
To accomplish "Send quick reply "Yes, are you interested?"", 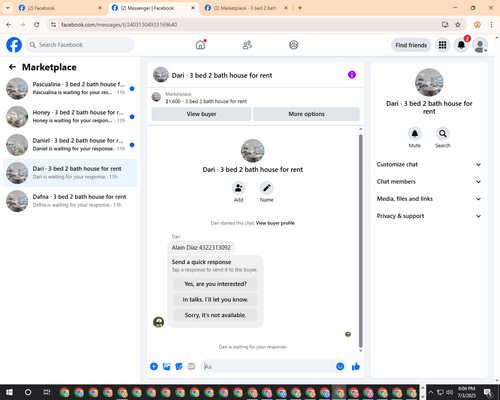I will (215, 284).
